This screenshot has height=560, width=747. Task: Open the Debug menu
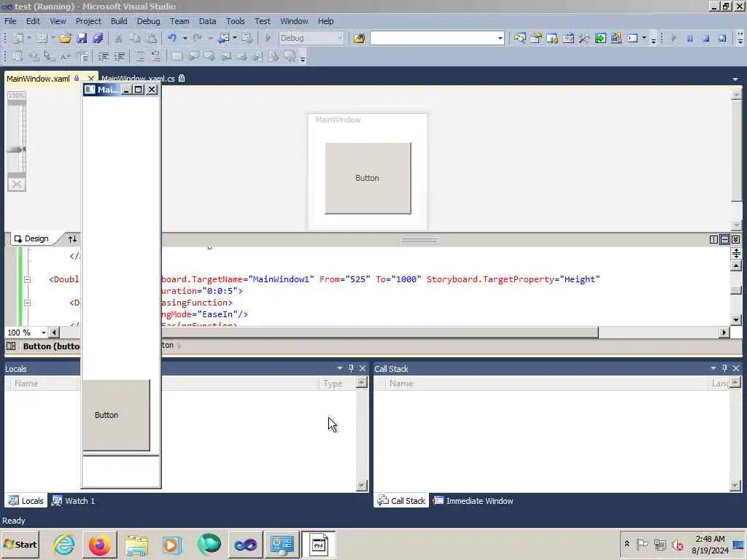[x=148, y=21]
